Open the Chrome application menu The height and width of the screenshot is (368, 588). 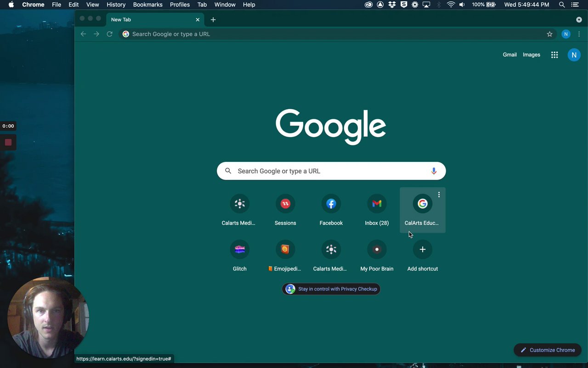click(34, 5)
